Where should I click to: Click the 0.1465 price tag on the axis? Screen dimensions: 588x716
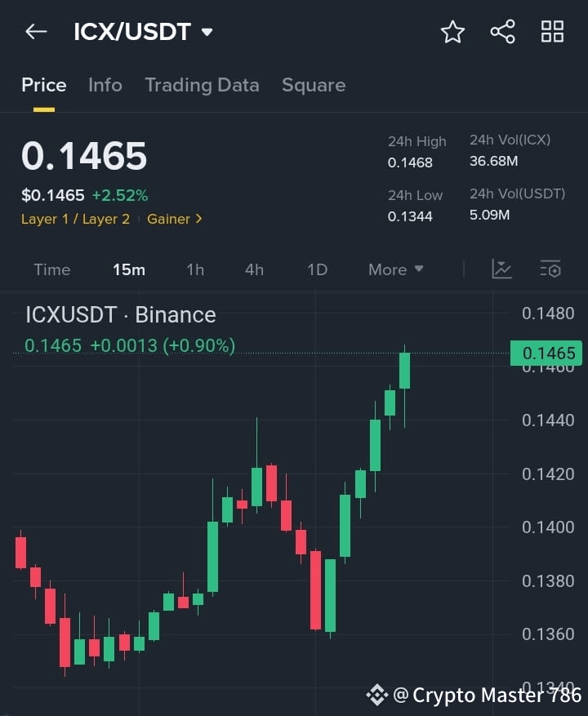tap(546, 354)
